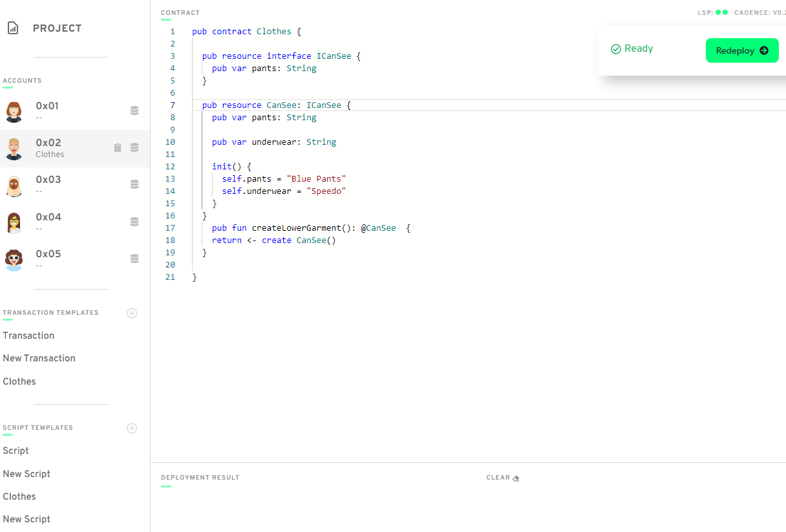Click 'underwear' variable on line 10
Screen dimensions: 786x532
click(x=274, y=142)
